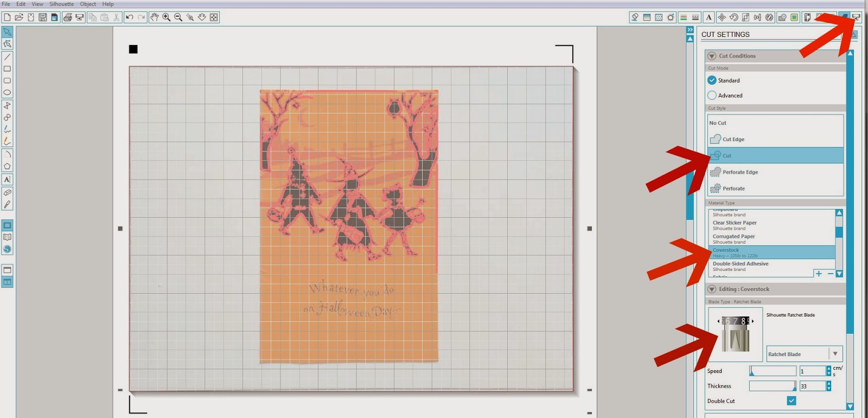Select the Text tool in left toolbar
This screenshot has width=868, height=418.
point(7,180)
